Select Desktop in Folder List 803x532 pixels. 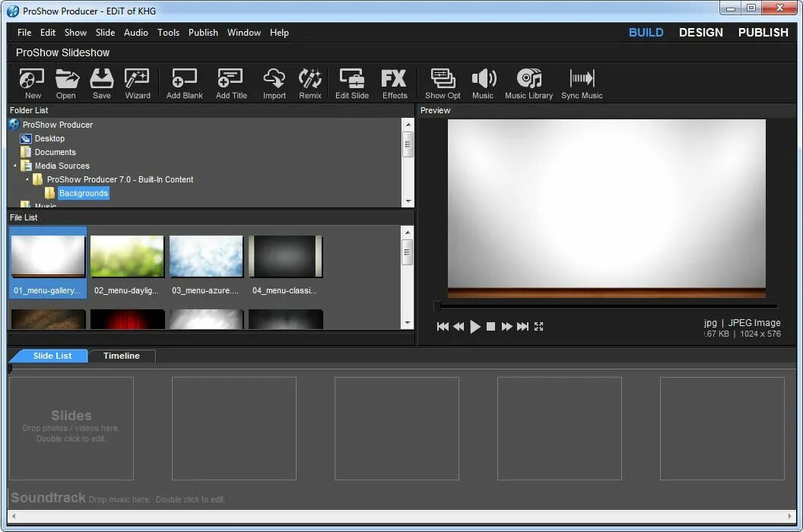49,138
